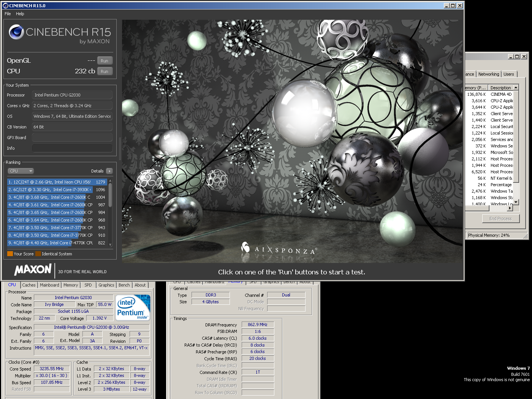Screen dimensions: 532x399
Task: Click the Code Name value Ivy Bridge
Action: click(x=54, y=304)
